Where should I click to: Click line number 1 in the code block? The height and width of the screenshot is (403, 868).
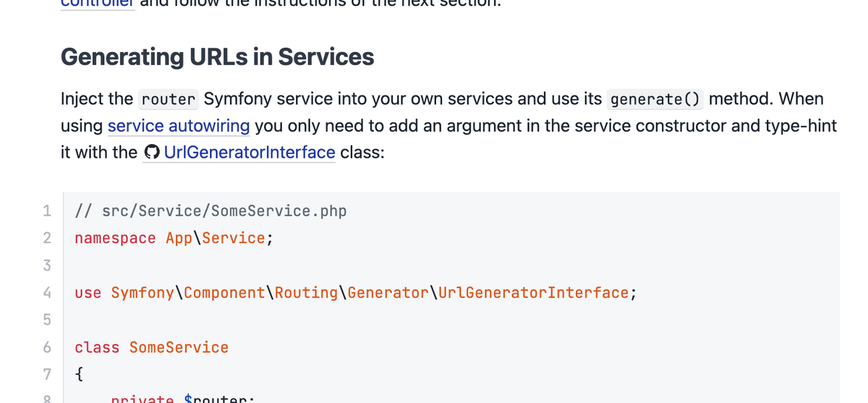[47, 211]
